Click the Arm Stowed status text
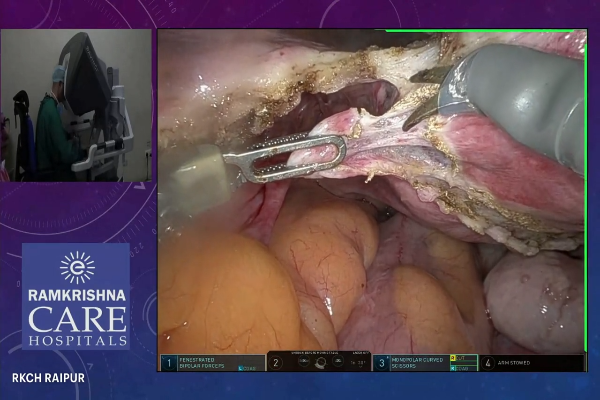Screen dimensions: 600x400 (x=514, y=363)
